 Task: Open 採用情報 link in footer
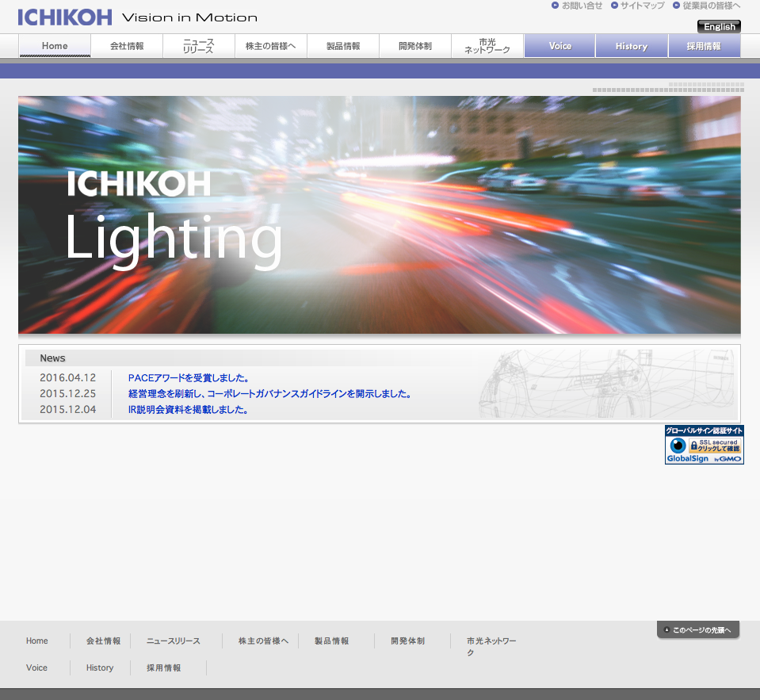tap(164, 667)
